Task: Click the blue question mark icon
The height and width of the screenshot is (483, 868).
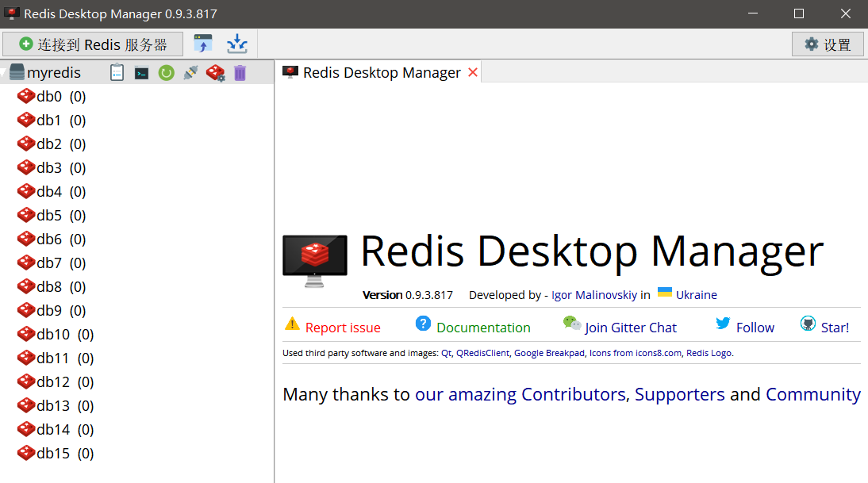Action: [x=423, y=324]
